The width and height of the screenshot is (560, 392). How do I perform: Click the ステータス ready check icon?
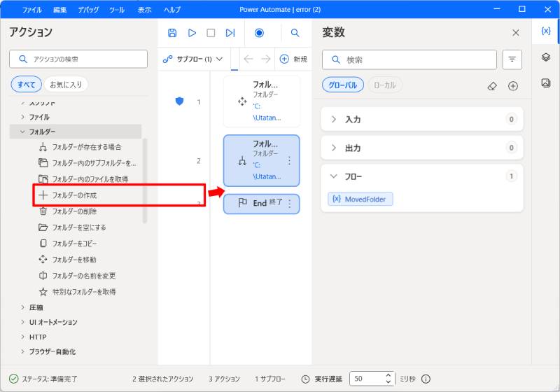click(x=13, y=379)
